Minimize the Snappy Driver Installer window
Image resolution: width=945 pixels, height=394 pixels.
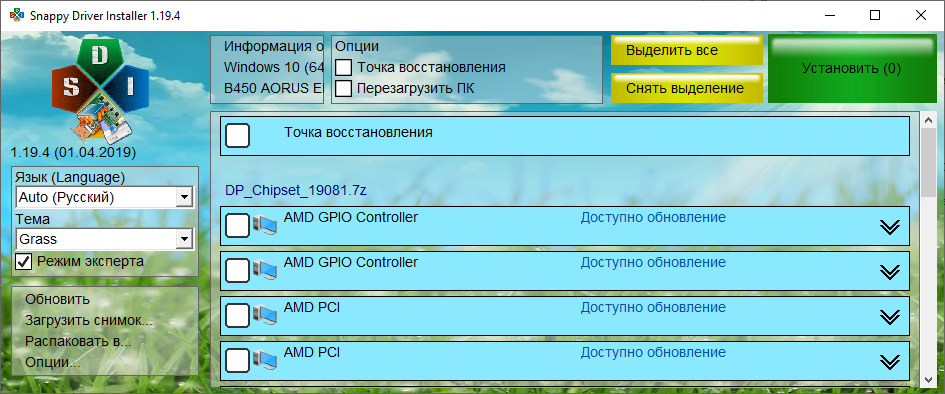829,15
